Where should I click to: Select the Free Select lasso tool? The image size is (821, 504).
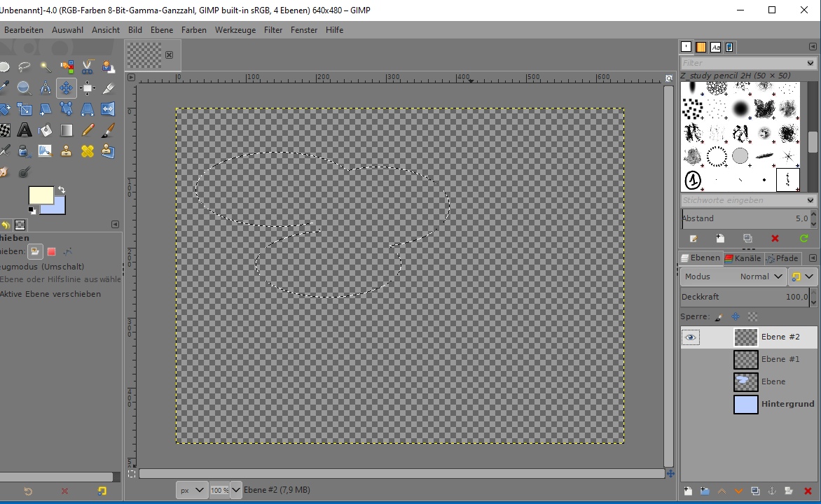[x=24, y=66]
